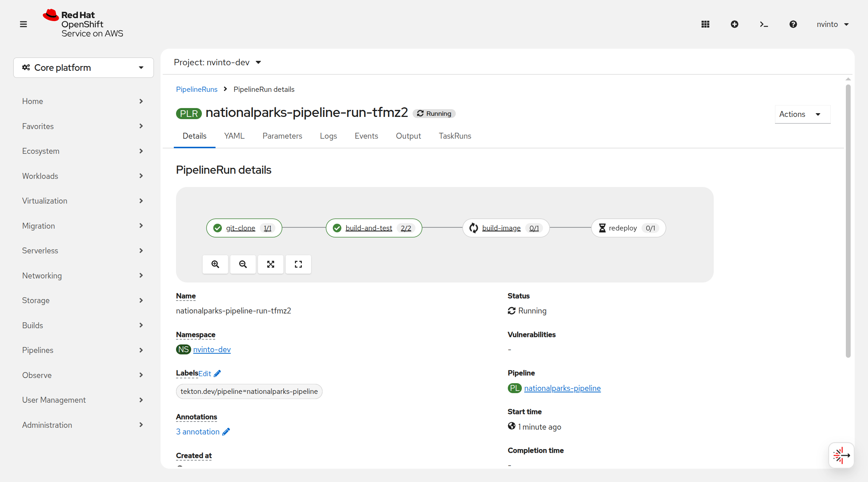868x482 pixels.
Task: Open the nvinto-dev namespace link
Action: 212,349
